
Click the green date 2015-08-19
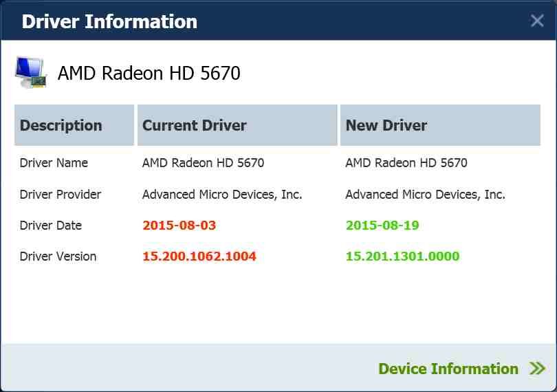click(x=382, y=226)
